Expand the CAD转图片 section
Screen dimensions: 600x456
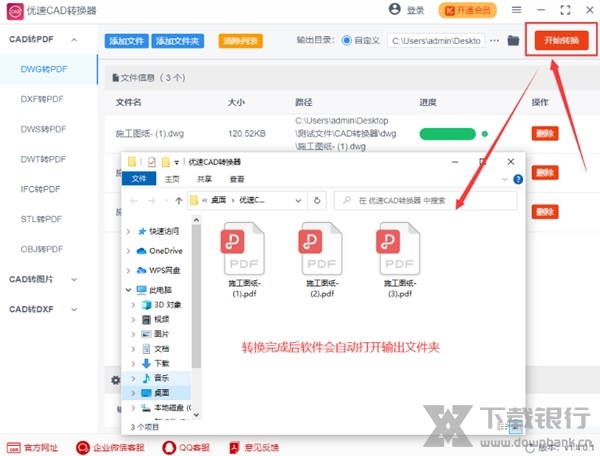[74, 279]
